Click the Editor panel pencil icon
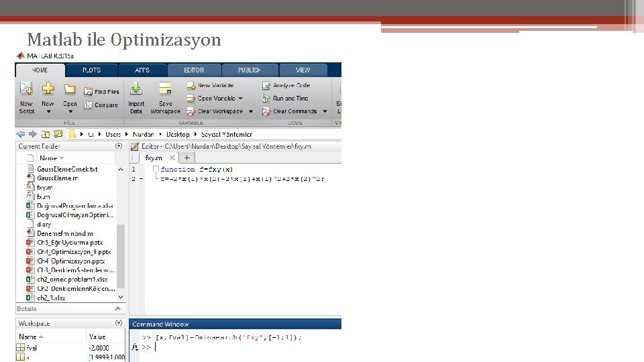This screenshot has width=644, height=362. (135, 146)
